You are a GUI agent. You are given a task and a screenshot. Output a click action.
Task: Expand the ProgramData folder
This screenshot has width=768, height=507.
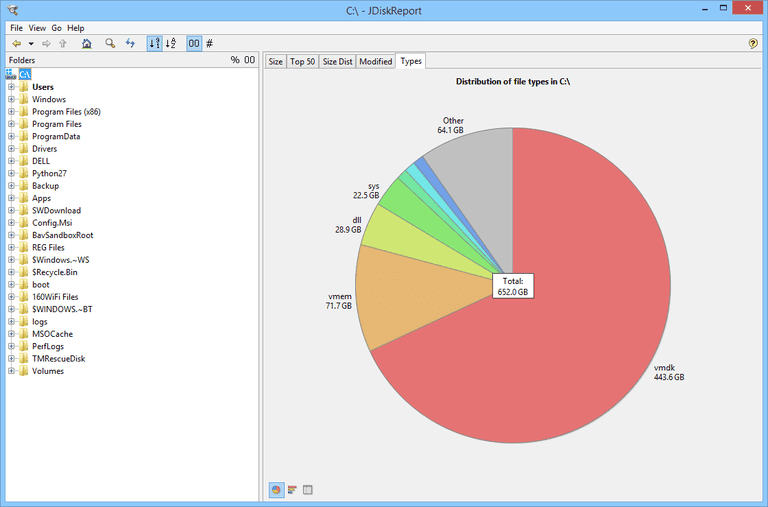click(11, 136)
